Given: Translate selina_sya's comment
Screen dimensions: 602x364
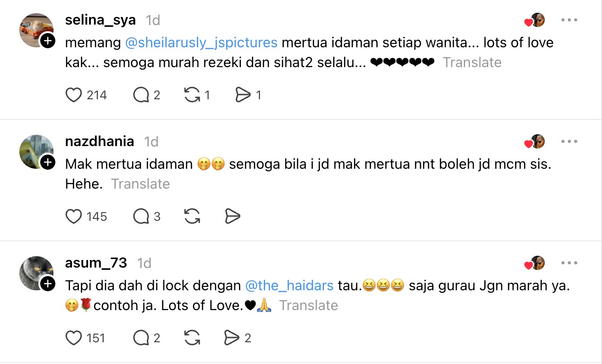Looking at the screenshot, I should point(472,62).
